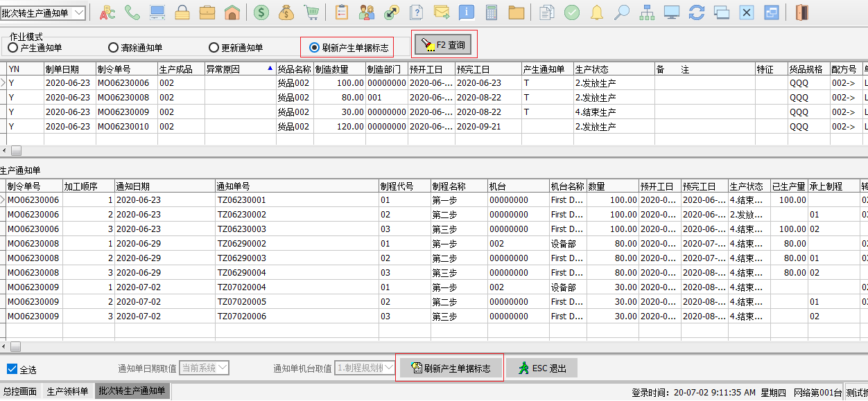Sort by the 异常原因 column header
868x401 pixels.
pos(240,69)
